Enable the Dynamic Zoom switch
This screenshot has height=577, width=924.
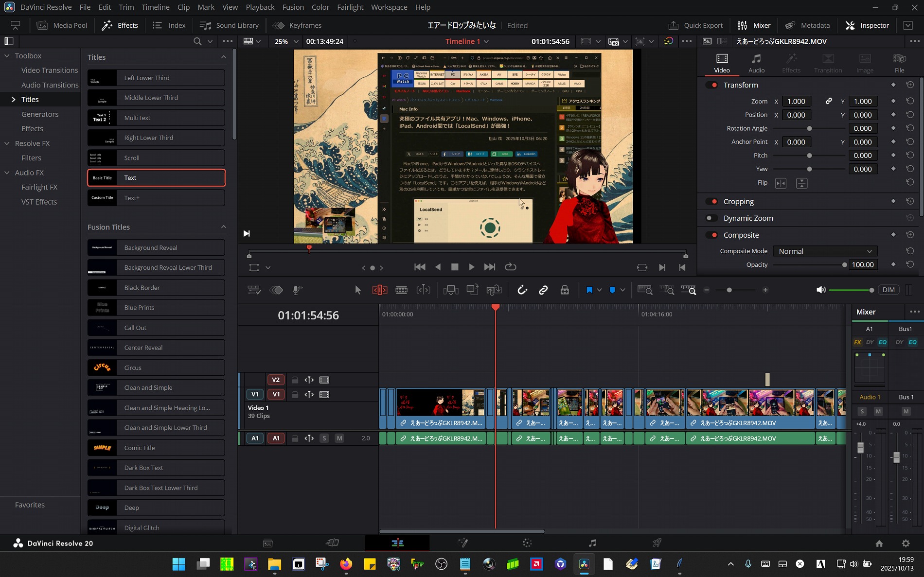(x=712, y=218)
